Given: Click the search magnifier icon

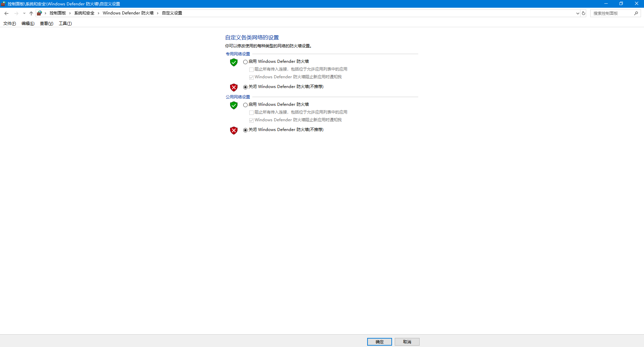Looking at the screenshot, I should [x=636, y=13].
